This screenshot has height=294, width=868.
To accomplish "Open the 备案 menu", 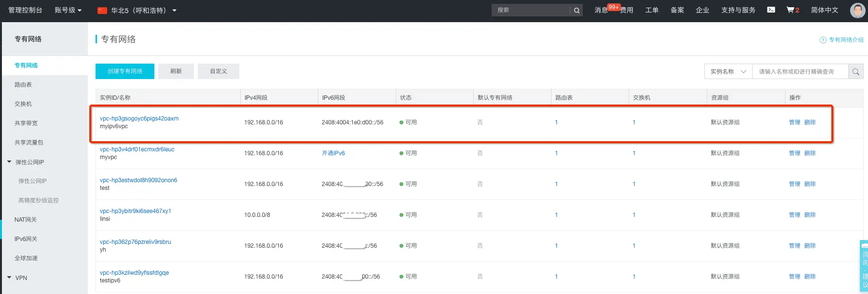I will (677, 10).
